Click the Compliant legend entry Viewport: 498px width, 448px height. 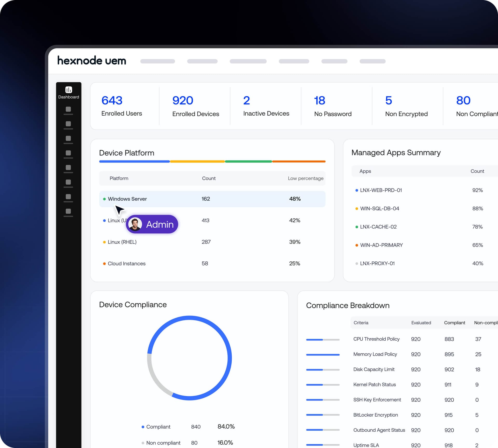[188, 427]
